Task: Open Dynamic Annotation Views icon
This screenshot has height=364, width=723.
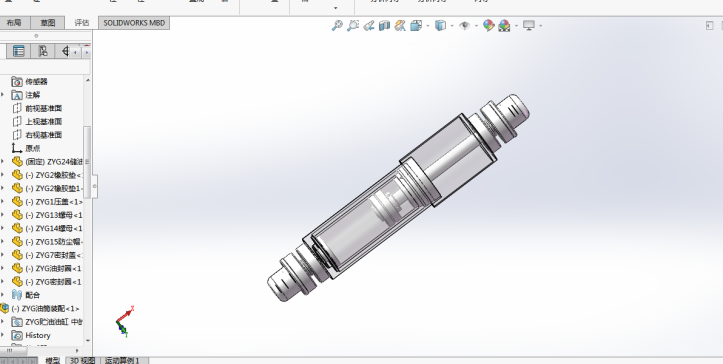Action: [x=400, y=26]
